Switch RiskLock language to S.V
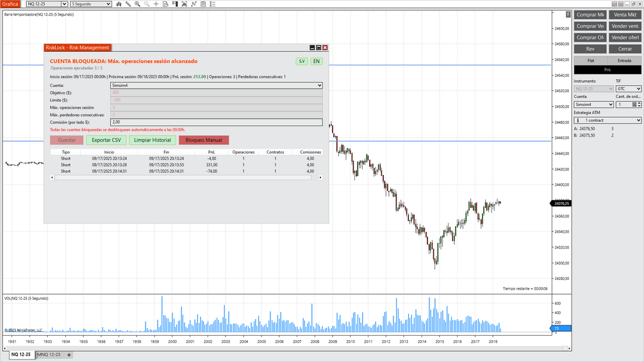This screenshot has width=644, height=362. click(x=302, y=61)
